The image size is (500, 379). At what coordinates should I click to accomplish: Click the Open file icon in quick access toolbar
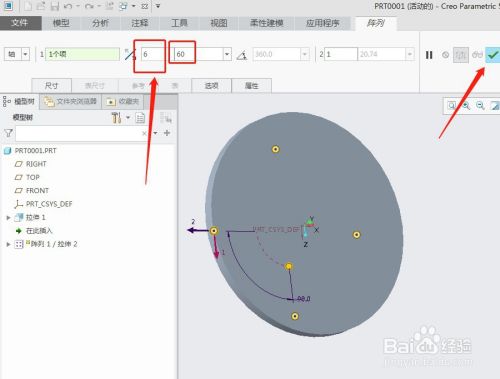[x=41, y=6]
